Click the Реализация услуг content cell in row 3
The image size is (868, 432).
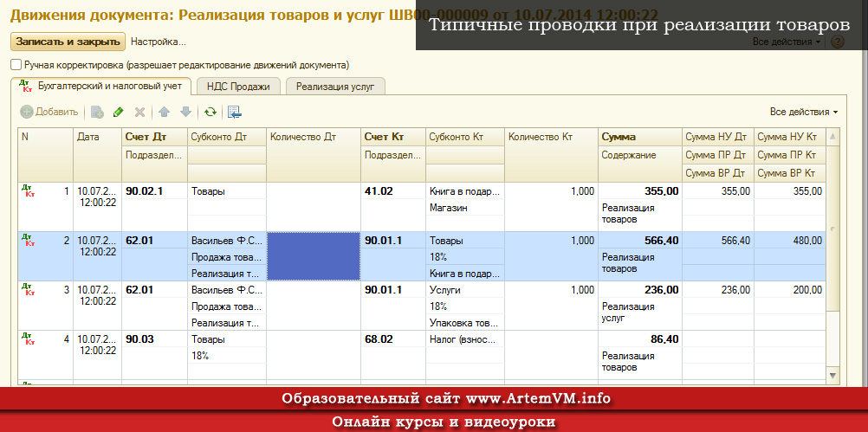pyautogui.click(x=640, y=312)
